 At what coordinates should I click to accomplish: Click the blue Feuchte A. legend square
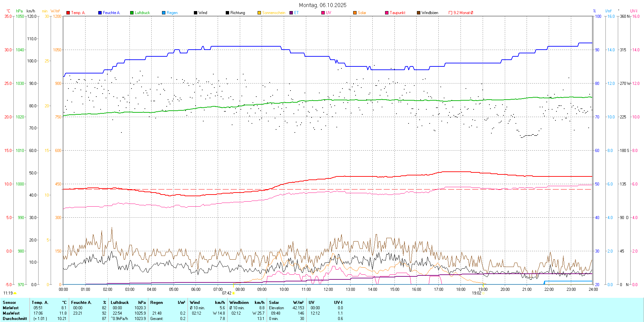coord(100,13)
